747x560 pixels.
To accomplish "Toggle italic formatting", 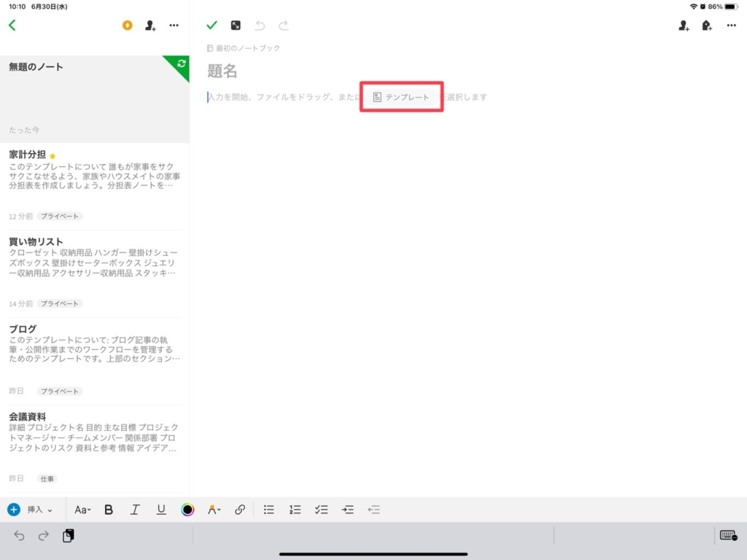I will click(135, 510).
